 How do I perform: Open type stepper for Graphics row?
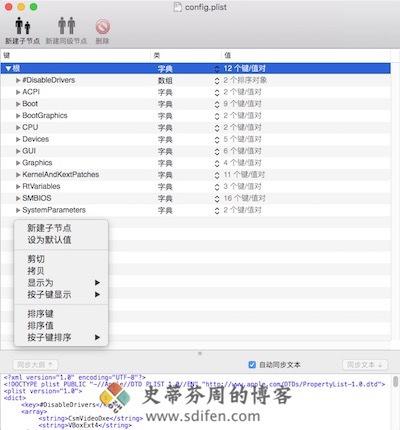[217, 163]
